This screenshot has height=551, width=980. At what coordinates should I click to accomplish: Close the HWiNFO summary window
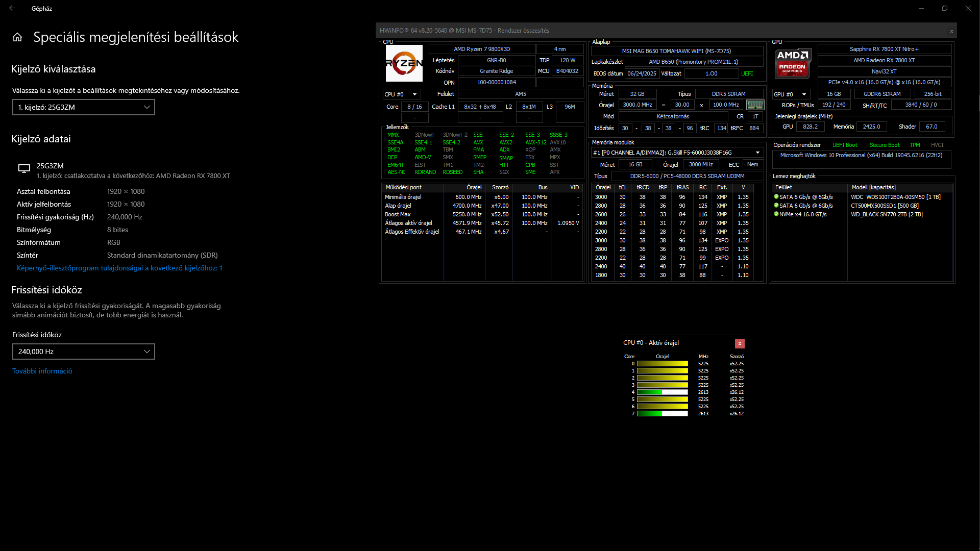951,31
